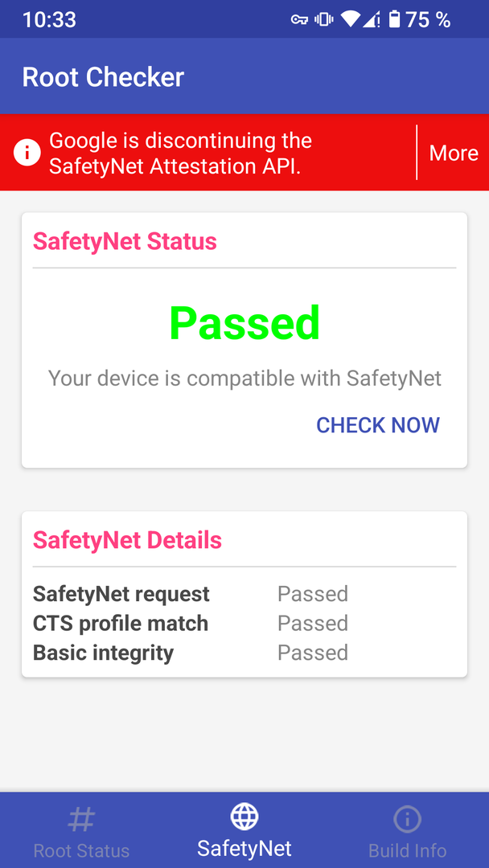Tap the Build Info circle icon

tap(407, 819)
